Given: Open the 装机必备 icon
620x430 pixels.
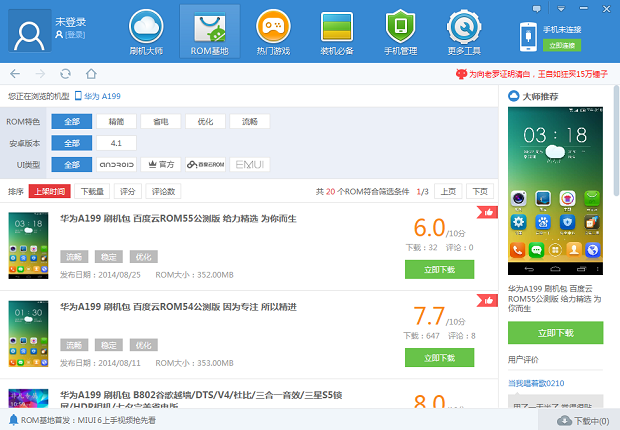Looking at the screenshot, I should tap(337, 31).
